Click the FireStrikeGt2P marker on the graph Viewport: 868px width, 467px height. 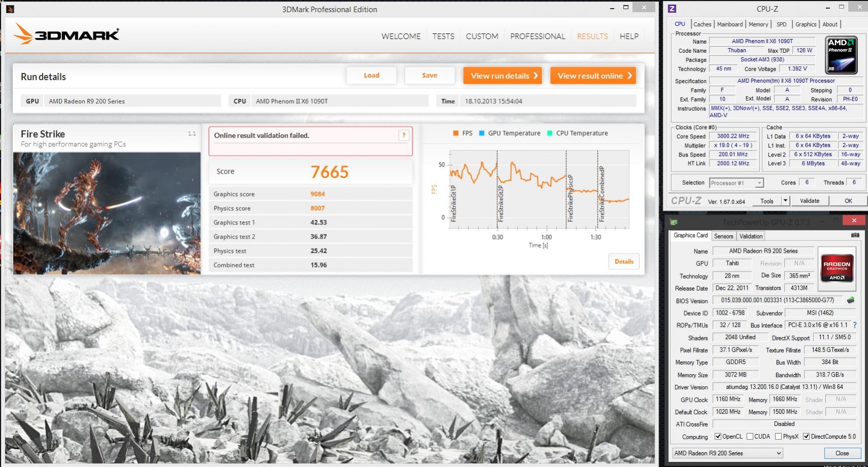tap(501, 204)
